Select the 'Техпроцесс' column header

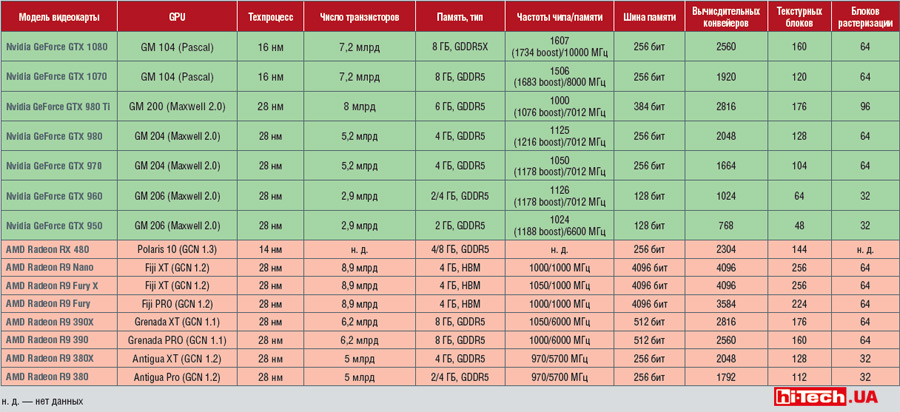click(x=264, y=18)
